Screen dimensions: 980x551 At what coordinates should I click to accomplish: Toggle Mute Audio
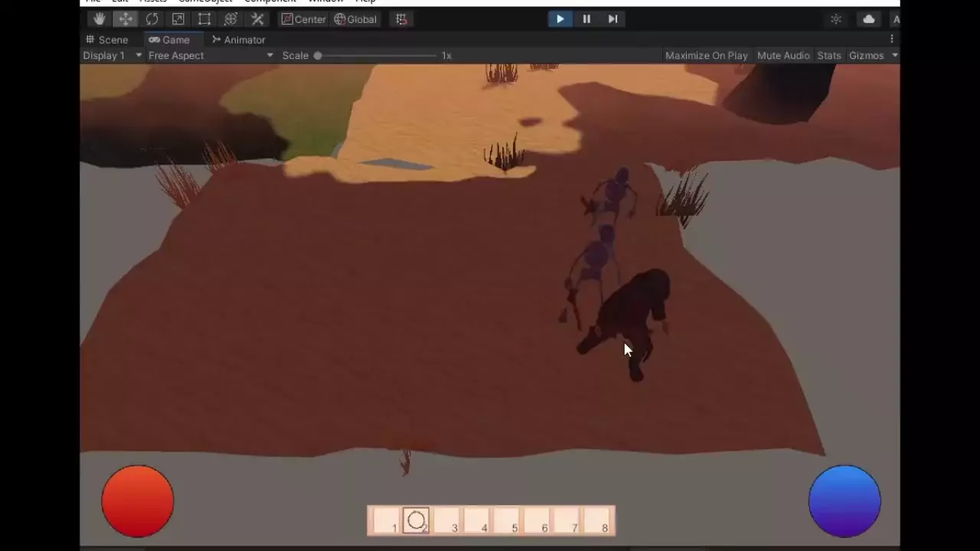(x=783, y=55)
